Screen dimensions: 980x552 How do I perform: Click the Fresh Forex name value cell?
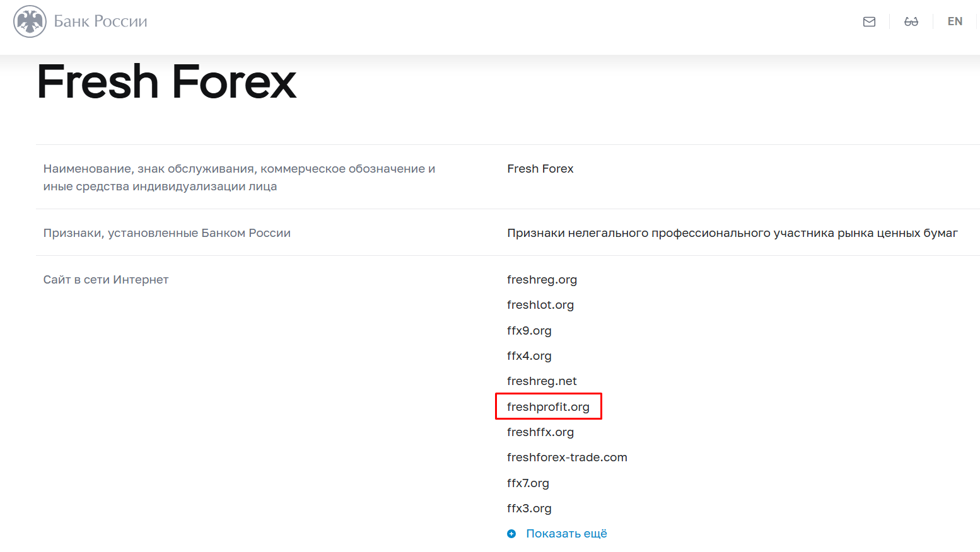(x=540, y=169)
